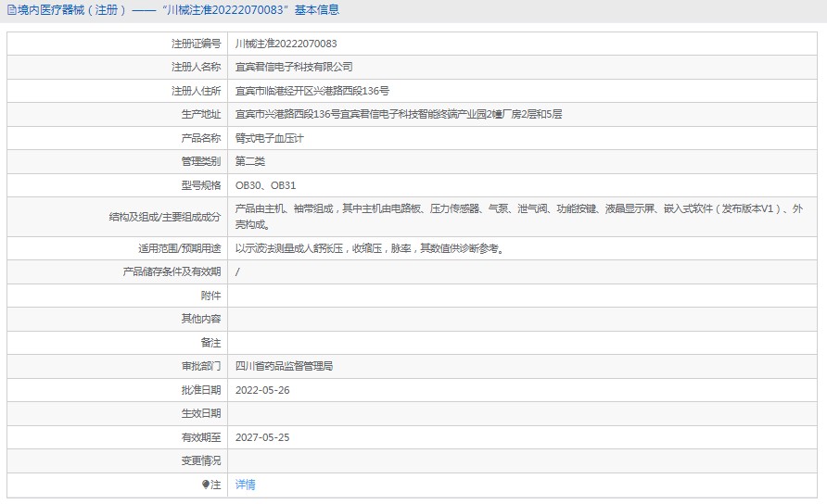Select intended use text 以示波法测量成人舒张压
The height and width of the screenshot is (504, 827).
tap(370, 248)
